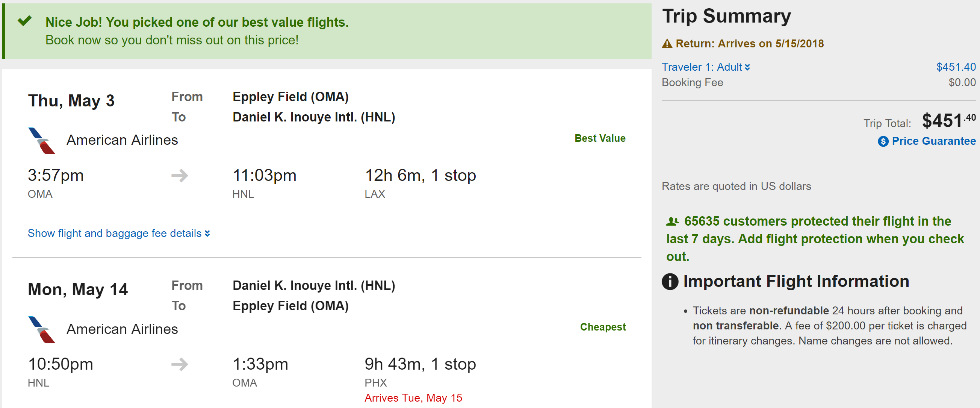Click the Cheapest label on return flight

[603, 327]
